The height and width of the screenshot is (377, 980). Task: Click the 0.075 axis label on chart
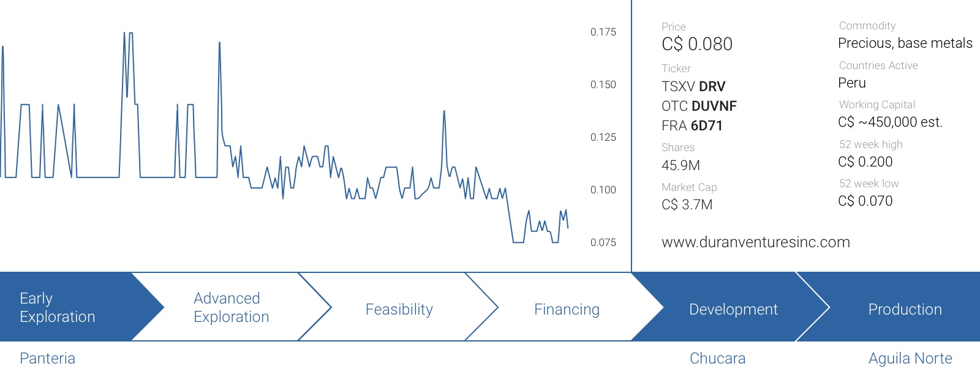tap(603, 242)
